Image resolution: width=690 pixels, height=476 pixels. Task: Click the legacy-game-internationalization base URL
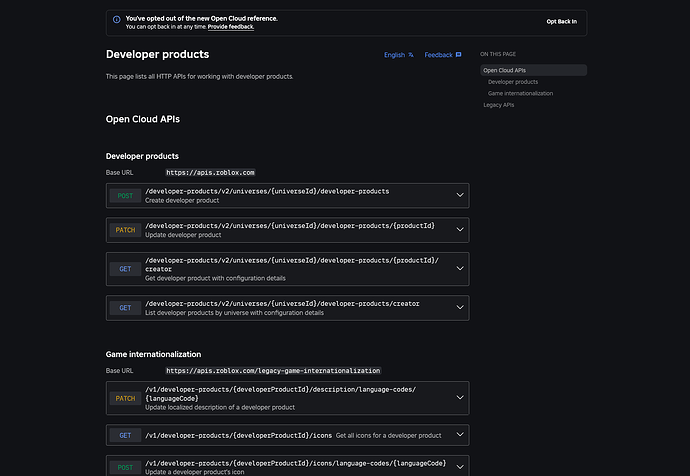(x=273, y=371)
